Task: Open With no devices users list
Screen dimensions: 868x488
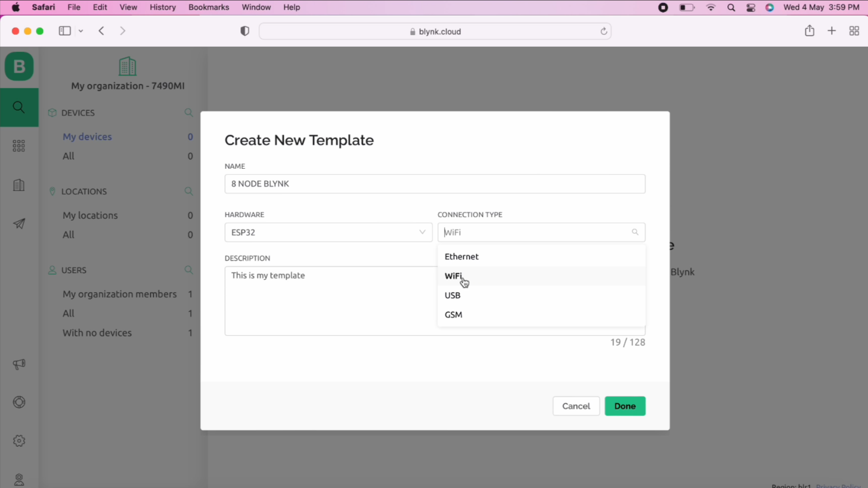Action: [x=97, y=332]
